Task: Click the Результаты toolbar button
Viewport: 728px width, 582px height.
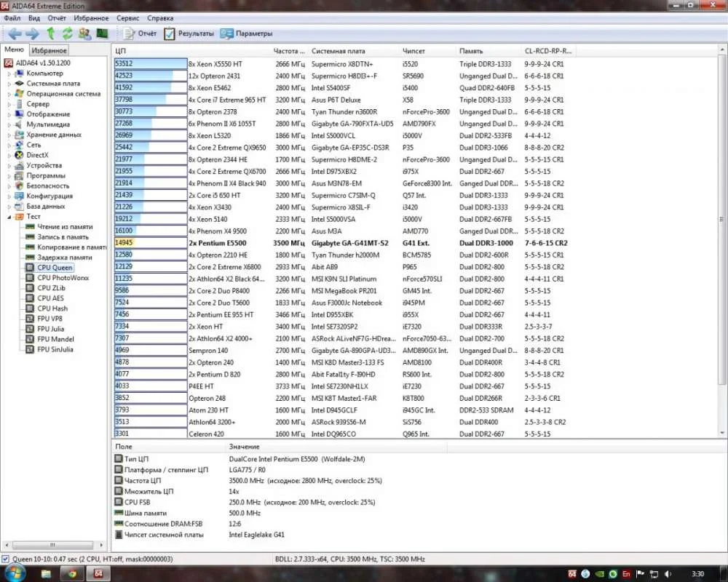Action: (x=189, y=33)
